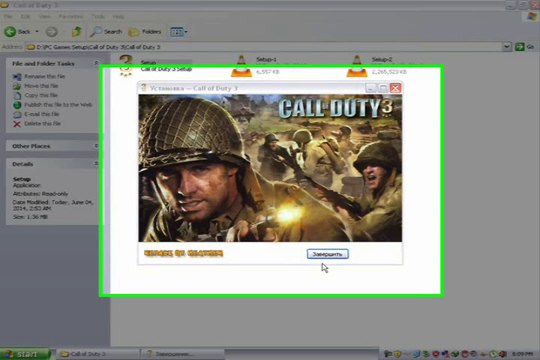The height and width of the screenshot is (360, 540).
Task: Click the 'Size: 1.36 MB' detail text
Action: (30, 217)
